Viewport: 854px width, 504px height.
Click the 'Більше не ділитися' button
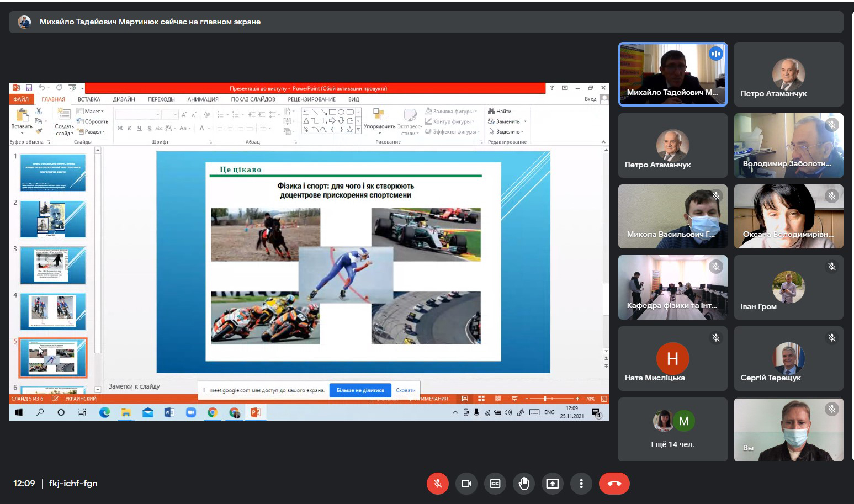pos(360,390)
